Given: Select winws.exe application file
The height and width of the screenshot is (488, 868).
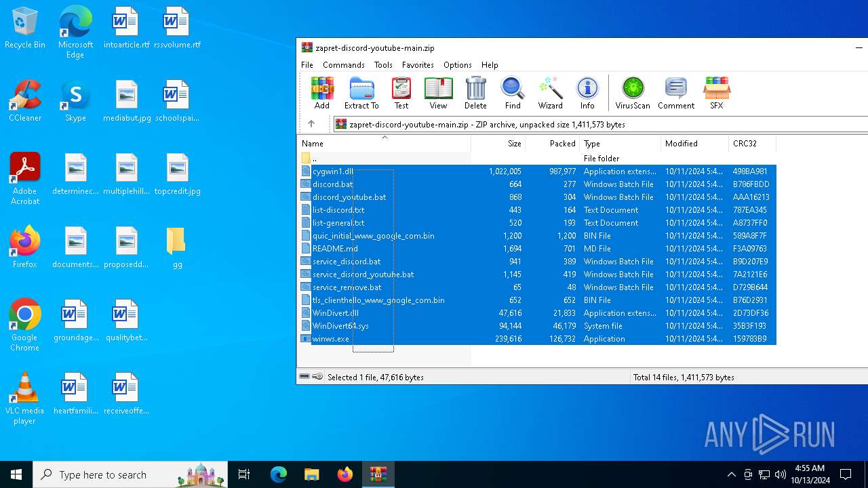Looking at the screenshot, I should click(537, 339).
